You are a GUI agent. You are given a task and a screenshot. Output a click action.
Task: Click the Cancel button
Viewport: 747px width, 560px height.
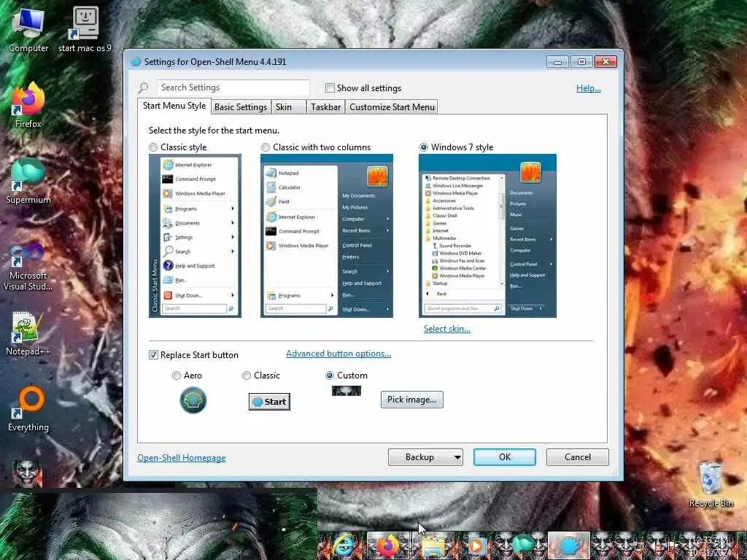click(578, 457)
